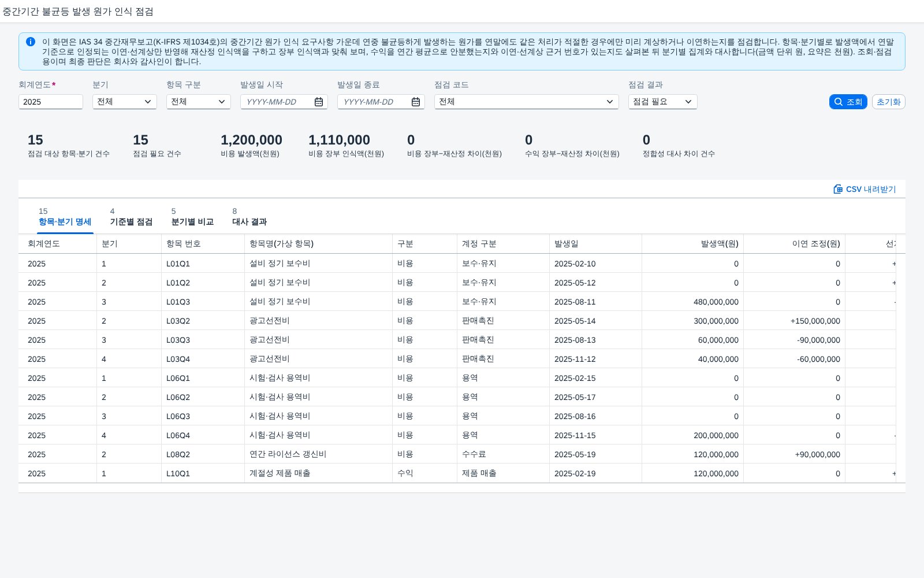
Task: Download the table with CSV 내려받기
Action: click(865, 189)
